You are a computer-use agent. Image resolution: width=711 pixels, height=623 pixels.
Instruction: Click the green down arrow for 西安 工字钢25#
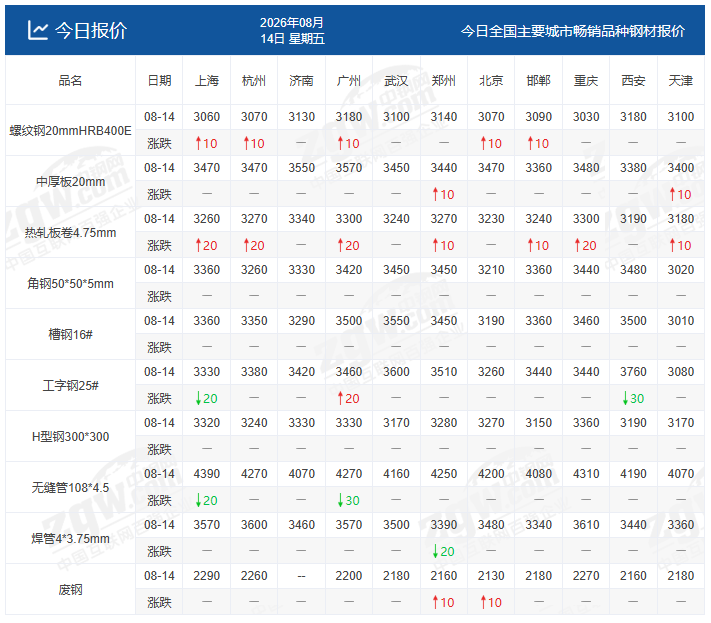point(625,399)
